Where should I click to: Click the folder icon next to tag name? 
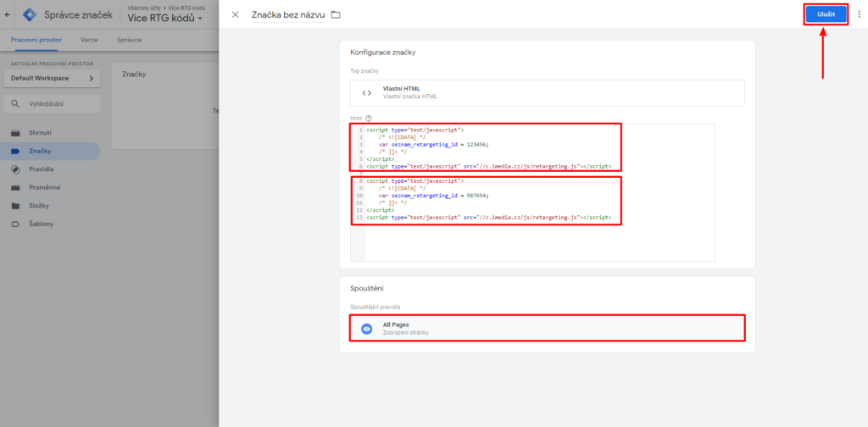[x=336, y=15]
